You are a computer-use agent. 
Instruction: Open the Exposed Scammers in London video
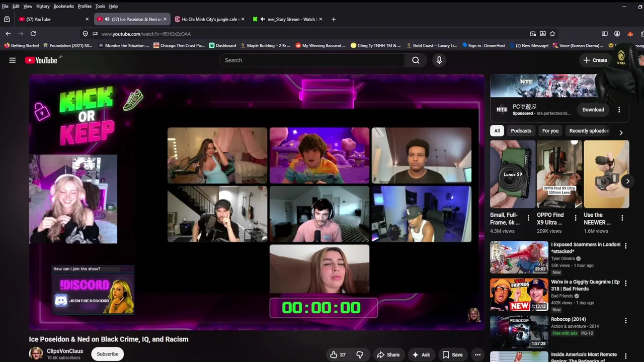pos(519,257)
